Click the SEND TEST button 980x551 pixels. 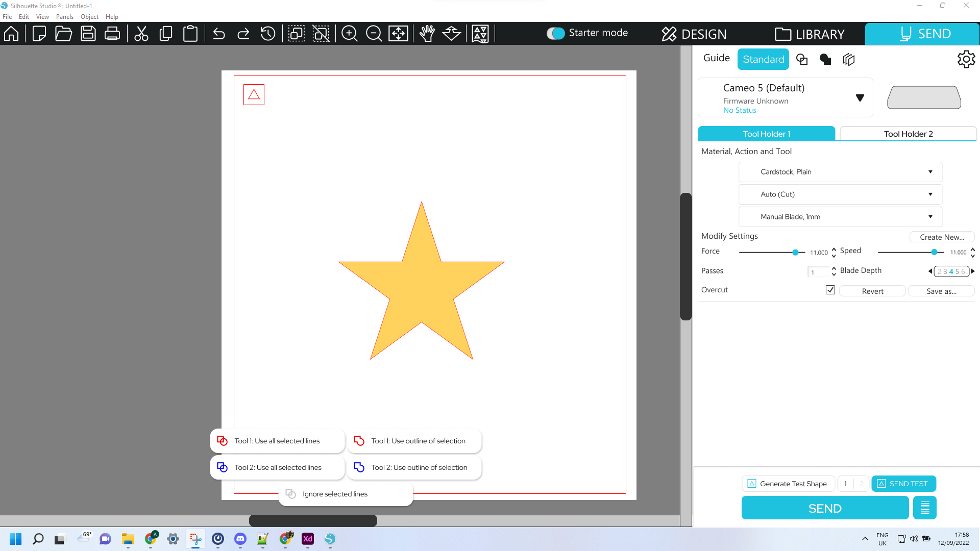tap(903, 484)
